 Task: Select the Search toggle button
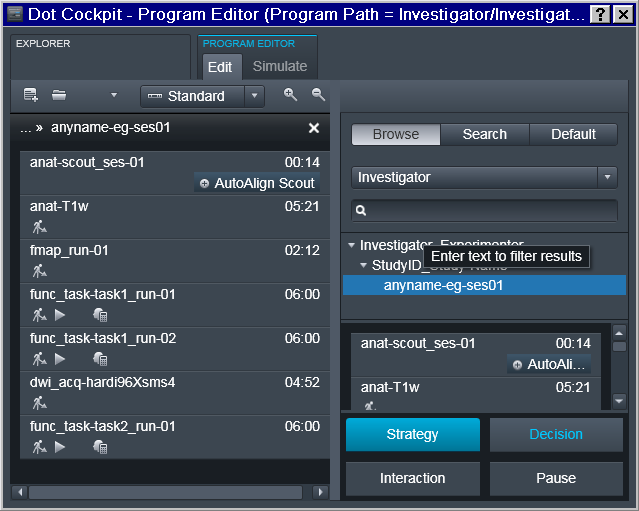coord(485,134)
